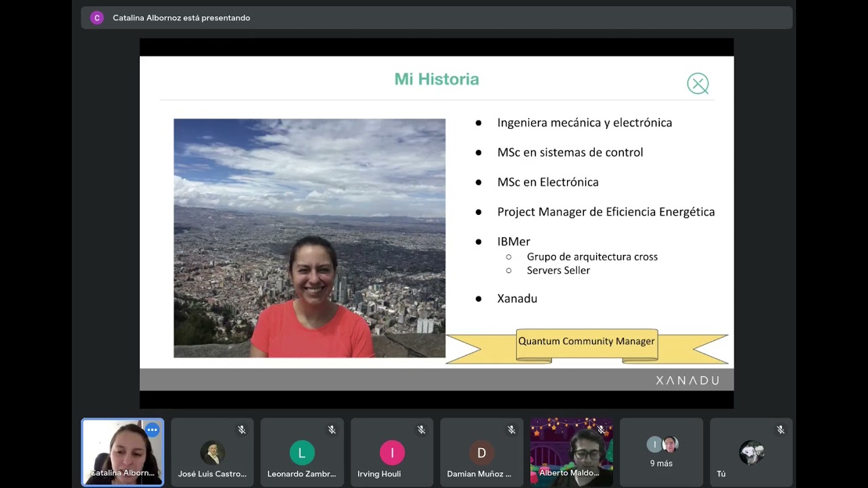Select Irving Houli's pink I tile

click(392, 452)
